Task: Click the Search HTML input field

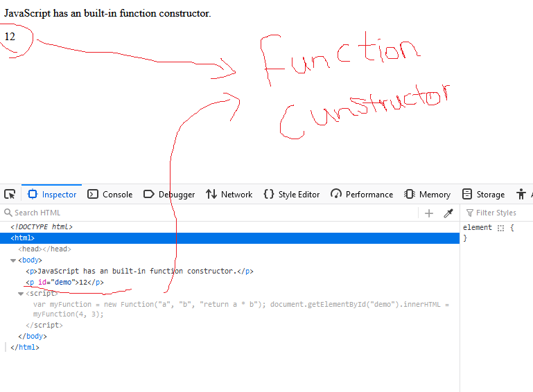Action: (x=209, y=213)
